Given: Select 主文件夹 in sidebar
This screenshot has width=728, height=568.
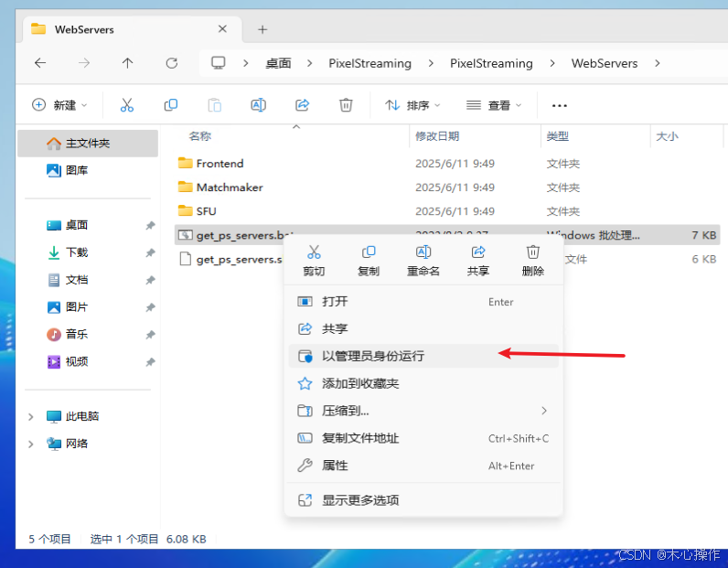Looking at the screenshot, I should point(88,143).
